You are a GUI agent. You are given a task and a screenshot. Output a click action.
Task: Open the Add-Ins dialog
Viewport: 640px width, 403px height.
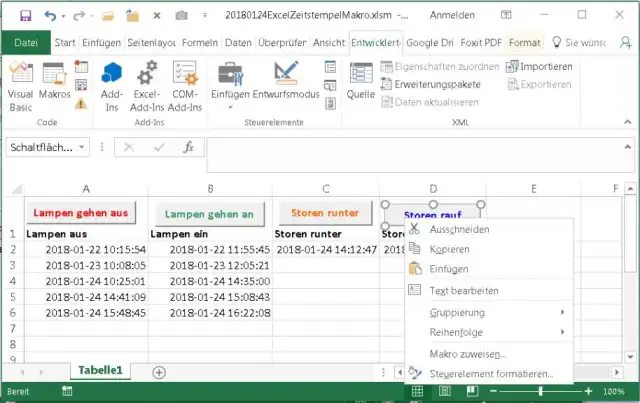point(112,83)
